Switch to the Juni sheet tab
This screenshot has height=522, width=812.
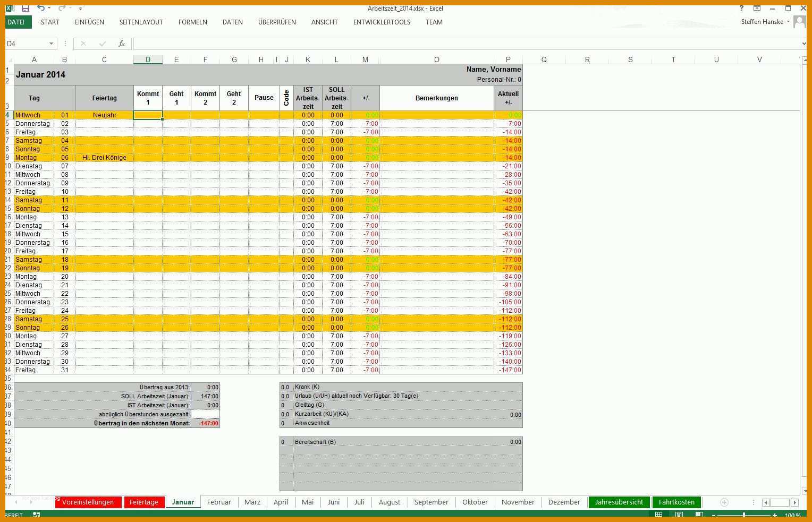click(x=334, y=502)
